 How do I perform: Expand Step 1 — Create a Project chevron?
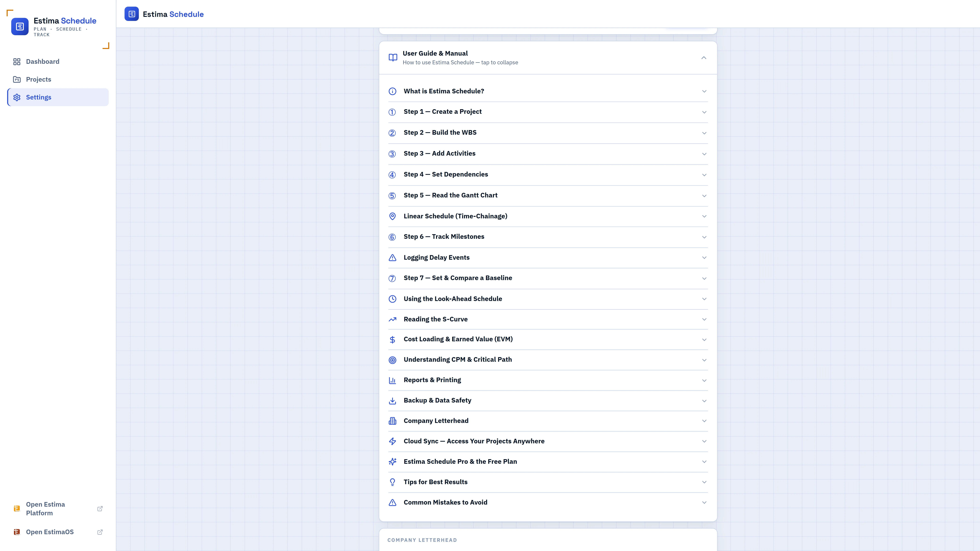704,112
